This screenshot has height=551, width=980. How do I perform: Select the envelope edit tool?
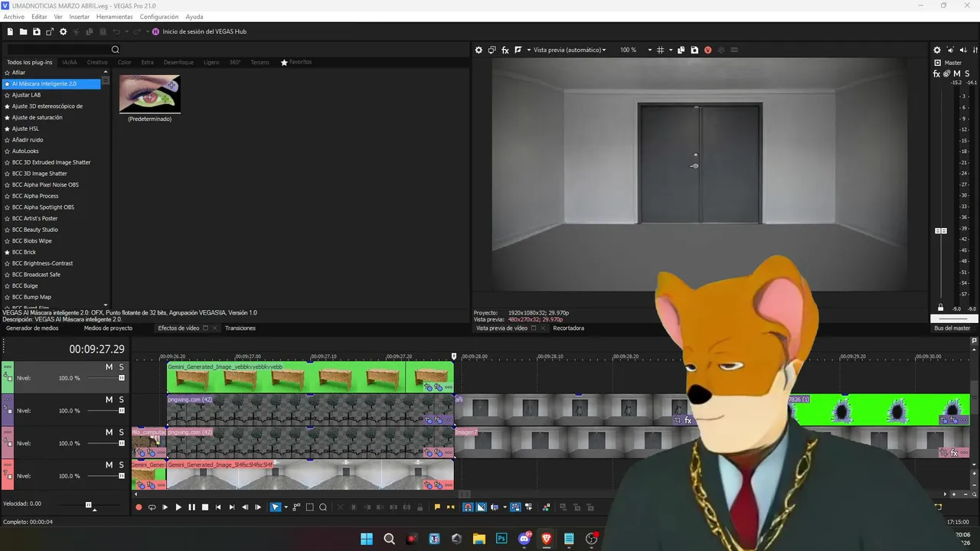[x=296, y=507]
